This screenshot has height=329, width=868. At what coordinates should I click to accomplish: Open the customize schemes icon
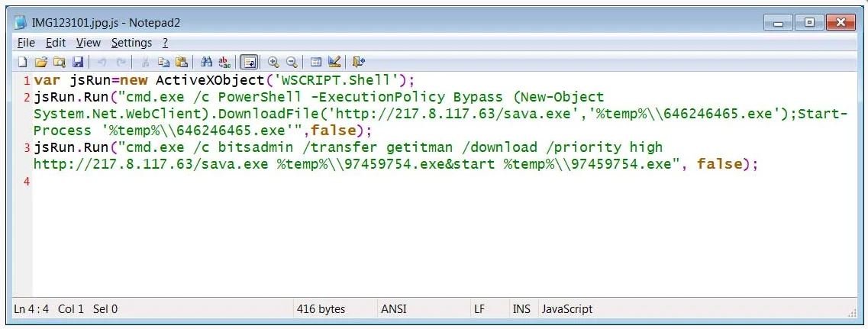pyautogui.click(x=334, y=62)
